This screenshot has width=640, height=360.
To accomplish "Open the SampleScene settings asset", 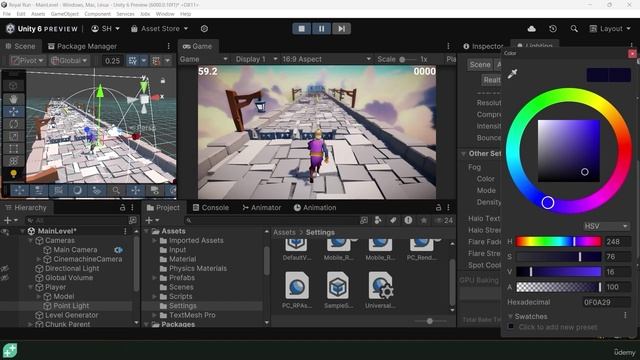I will click(x=338, y=290).
